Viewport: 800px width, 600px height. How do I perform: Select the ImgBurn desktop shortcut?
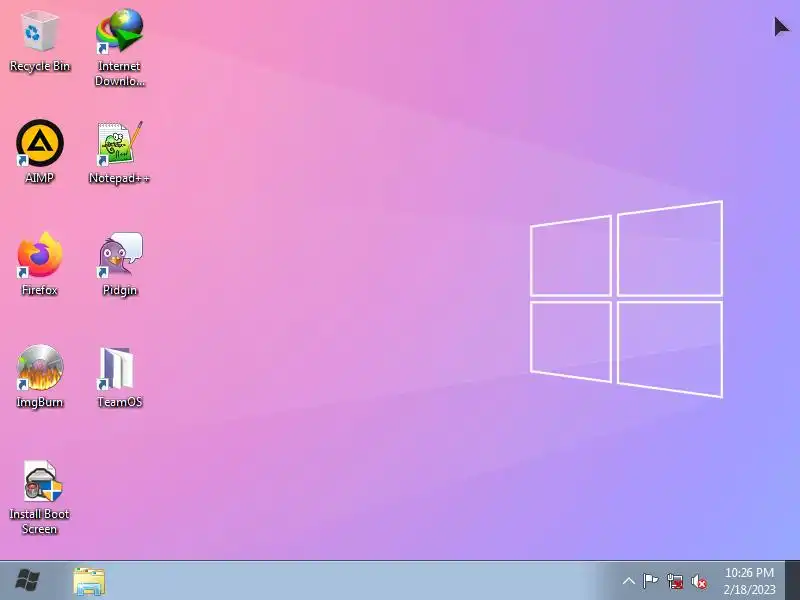pyautogui.click(x=40, y=376)
